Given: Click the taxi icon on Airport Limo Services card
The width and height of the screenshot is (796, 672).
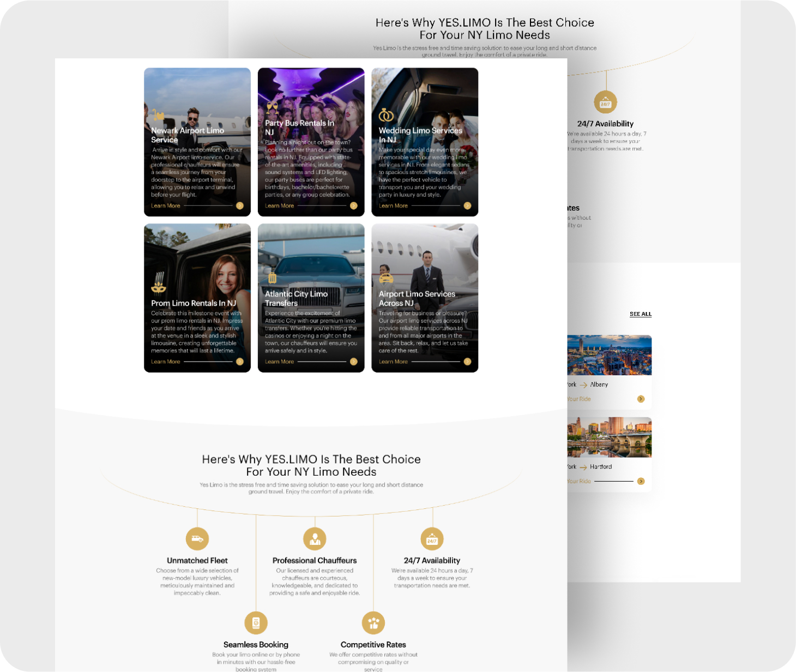Looking at the screenshot, I should pyautogui.click(x=386, y=278).
